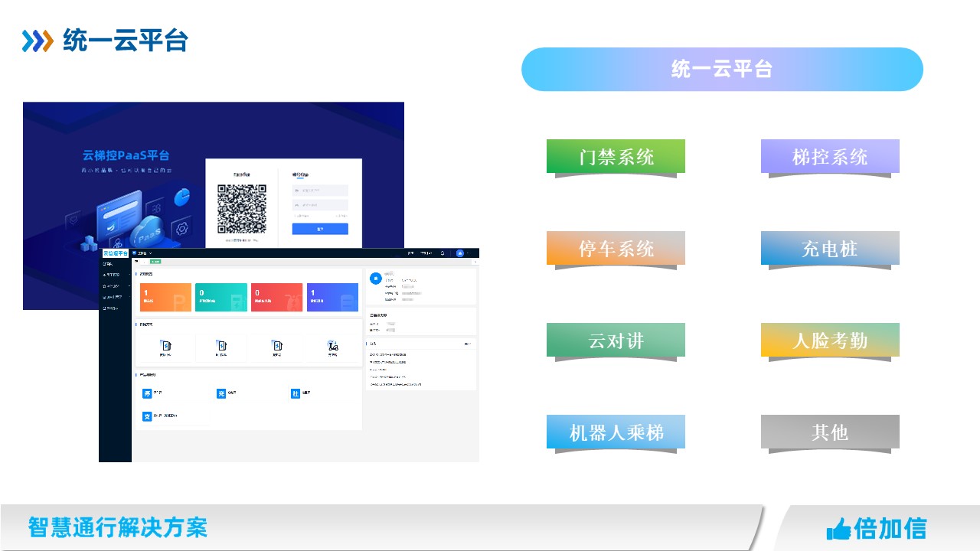Click the blue 支 square icon
The width and height of the screenshot is (980, 551).
point(147,416)
